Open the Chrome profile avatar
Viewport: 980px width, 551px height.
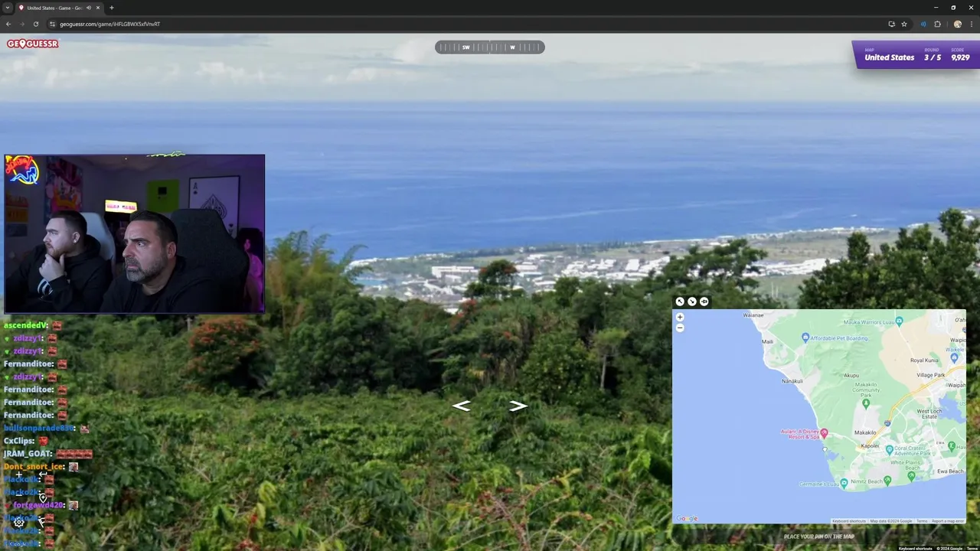[957, 24]
